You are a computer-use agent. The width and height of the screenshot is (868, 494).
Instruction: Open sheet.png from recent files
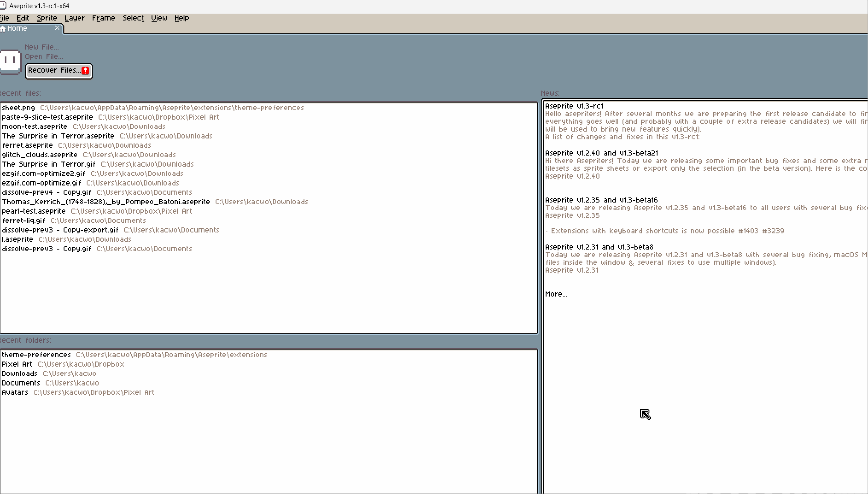[x=19, y=107]
